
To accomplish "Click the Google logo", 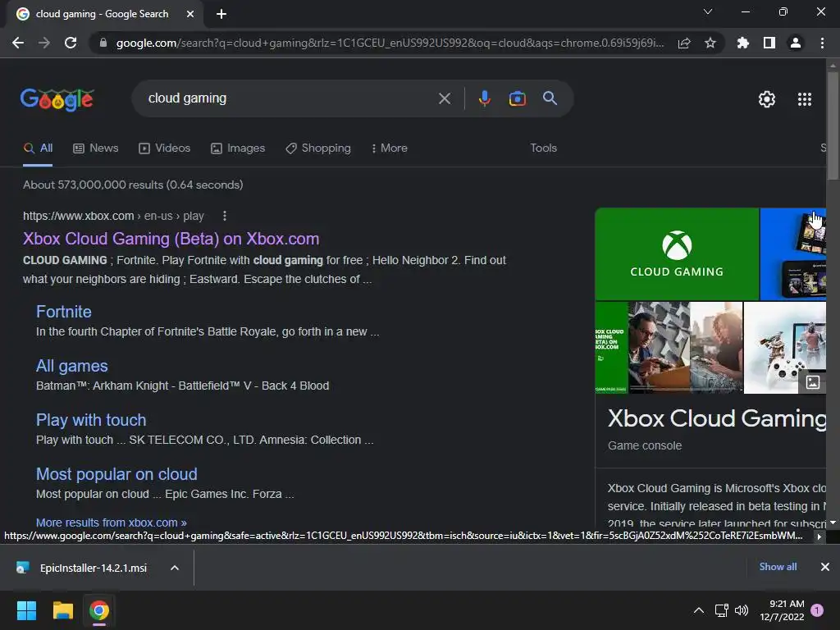I will click(57, 99).
